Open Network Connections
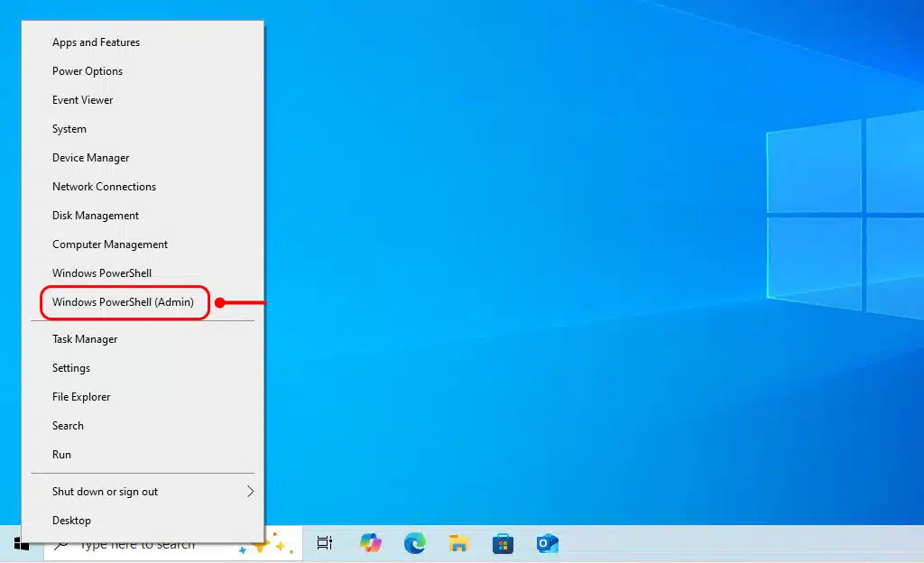924x563 pixels. coord(104,187)
